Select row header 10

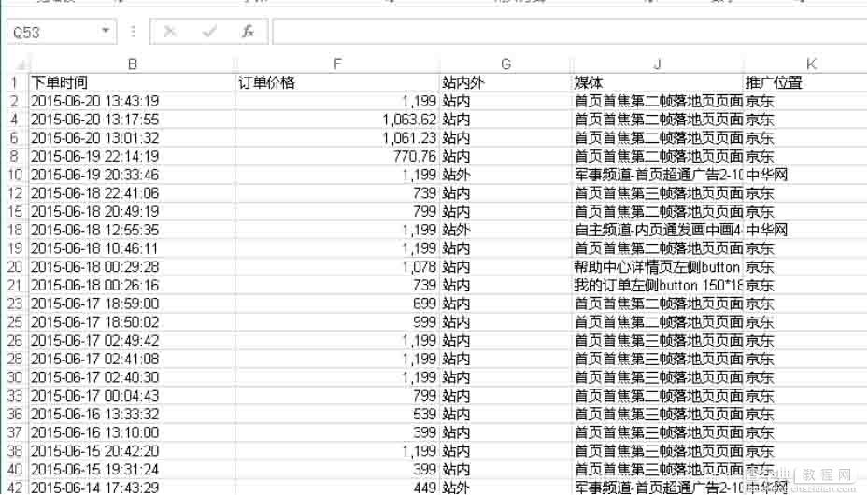coord(15,175)
